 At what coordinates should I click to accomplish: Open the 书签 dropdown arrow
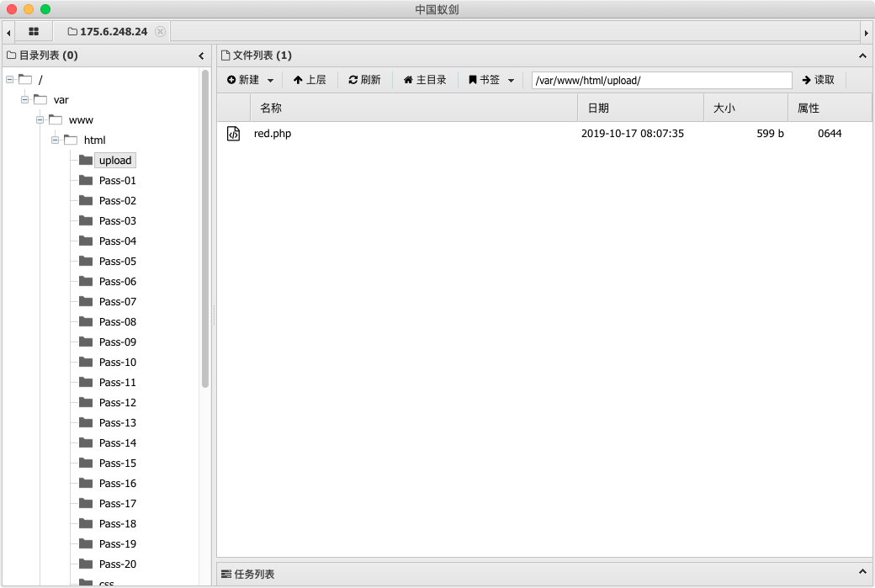pos(511,80)
